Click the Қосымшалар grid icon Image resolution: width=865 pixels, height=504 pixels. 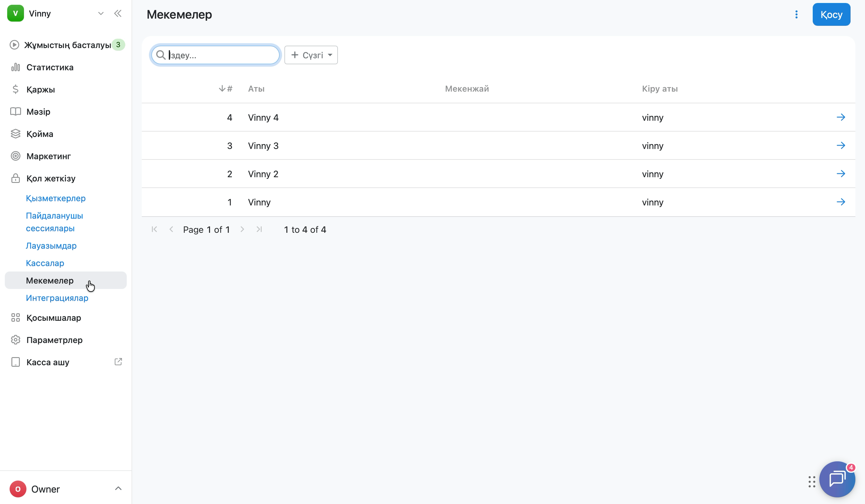click(15, 317)
